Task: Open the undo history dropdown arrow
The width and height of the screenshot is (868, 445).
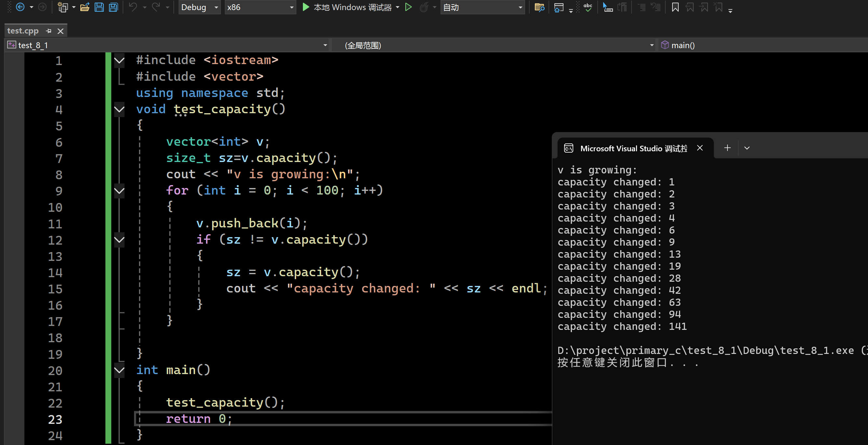Action: [x=144, y=7]
